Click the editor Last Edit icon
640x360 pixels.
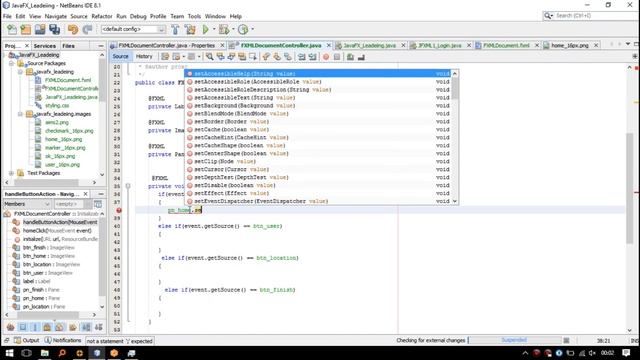click(x=165, y=57)
